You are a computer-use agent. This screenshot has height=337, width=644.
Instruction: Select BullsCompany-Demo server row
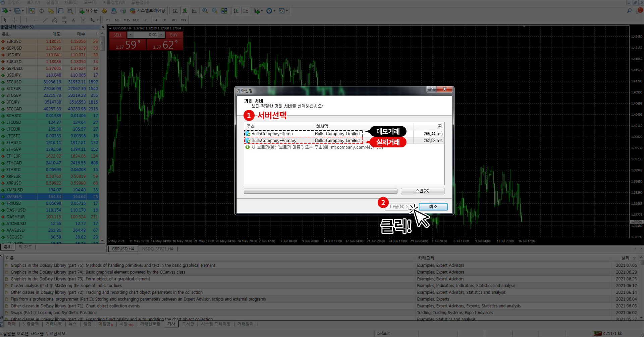tap(344, 134)
